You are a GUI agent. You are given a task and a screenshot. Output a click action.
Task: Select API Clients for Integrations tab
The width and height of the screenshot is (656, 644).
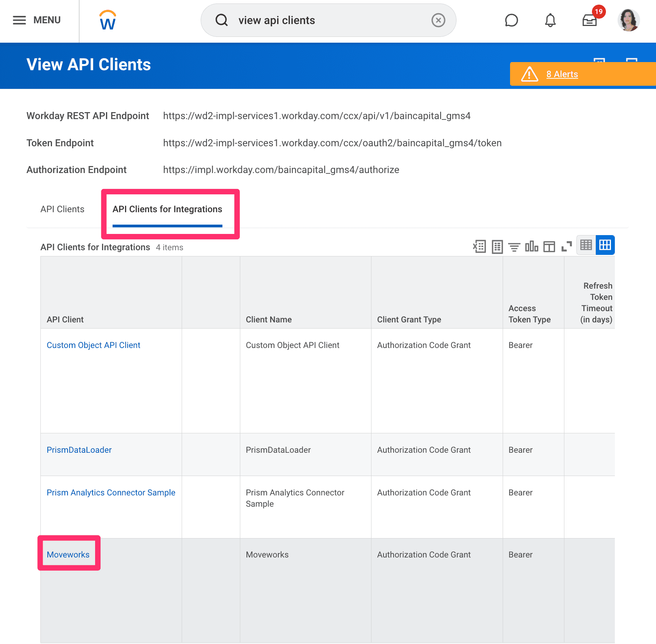tap(167, 209)
